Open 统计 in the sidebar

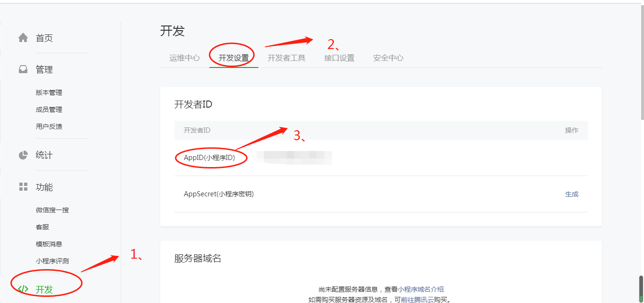[44, 155]
